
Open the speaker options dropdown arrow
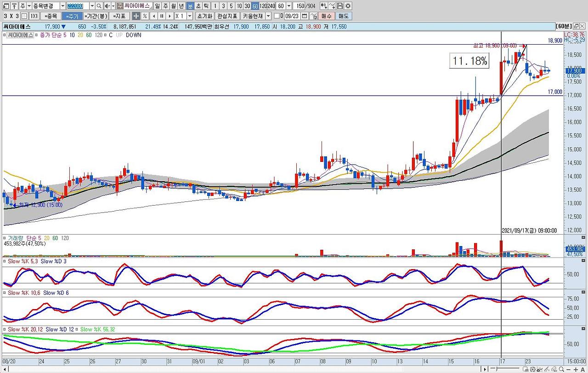point(113,6)
